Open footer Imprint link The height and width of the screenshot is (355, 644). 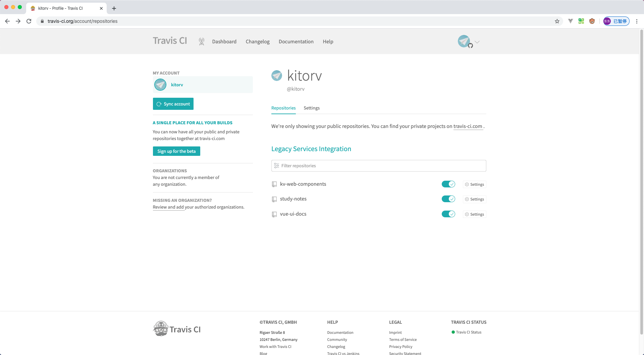click(x=395, y=332)
